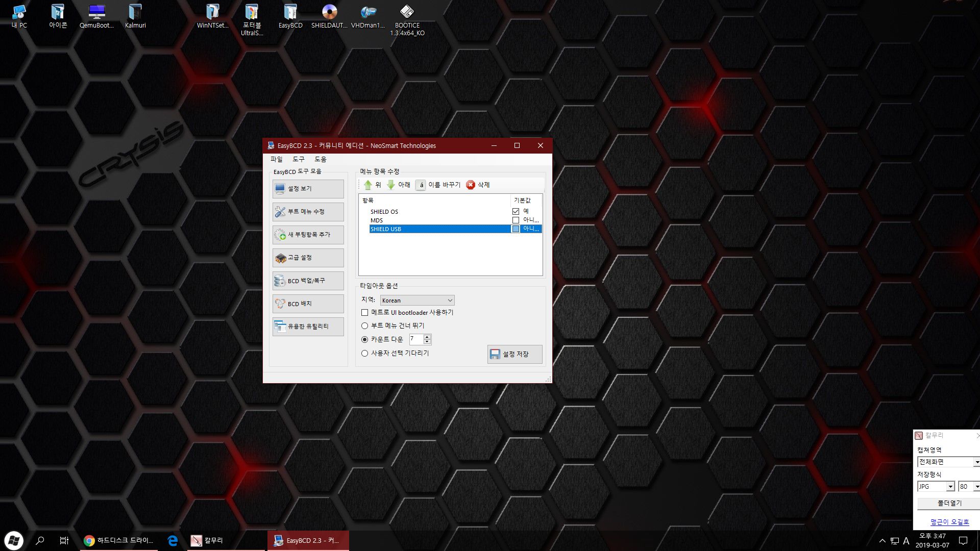The width and height of the screenshot is (980, 551).
Task: Open the 맹근이 오길호 link in Kalmuri
Action: [949, 522]
